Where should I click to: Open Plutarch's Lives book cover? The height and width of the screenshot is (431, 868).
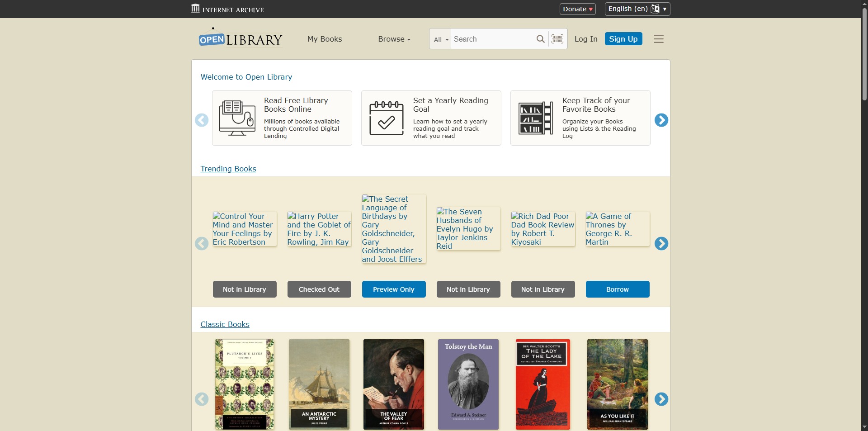point(245,384)
